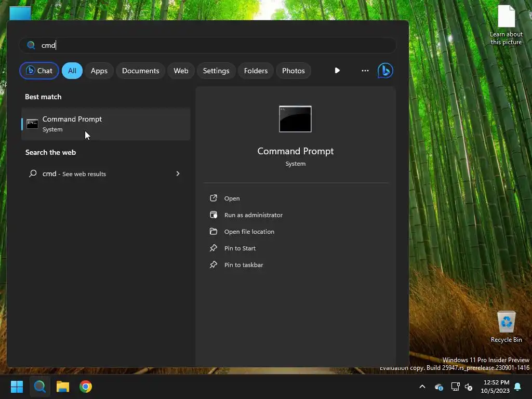Launch Google Chrome from the taskbar
Image resolution: width=532 pixels, height=399 pixels.
pyautogui.click(x=86, y=387)
